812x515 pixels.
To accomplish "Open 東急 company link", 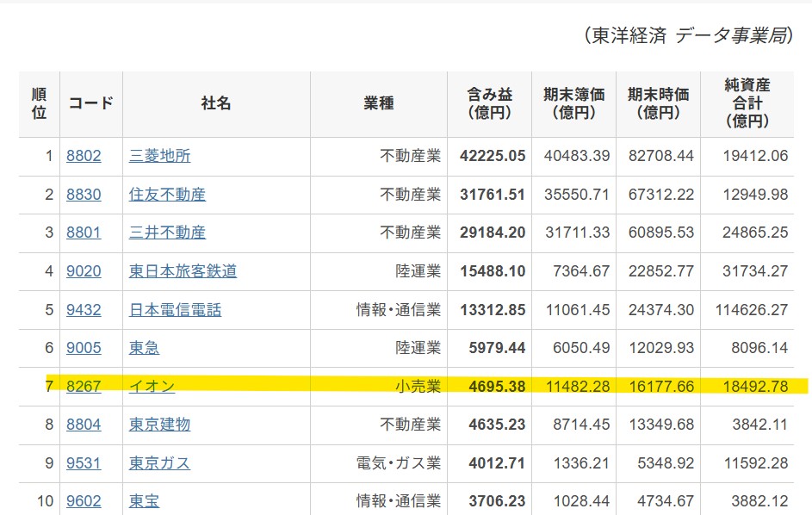I will (x=144, y=348).
